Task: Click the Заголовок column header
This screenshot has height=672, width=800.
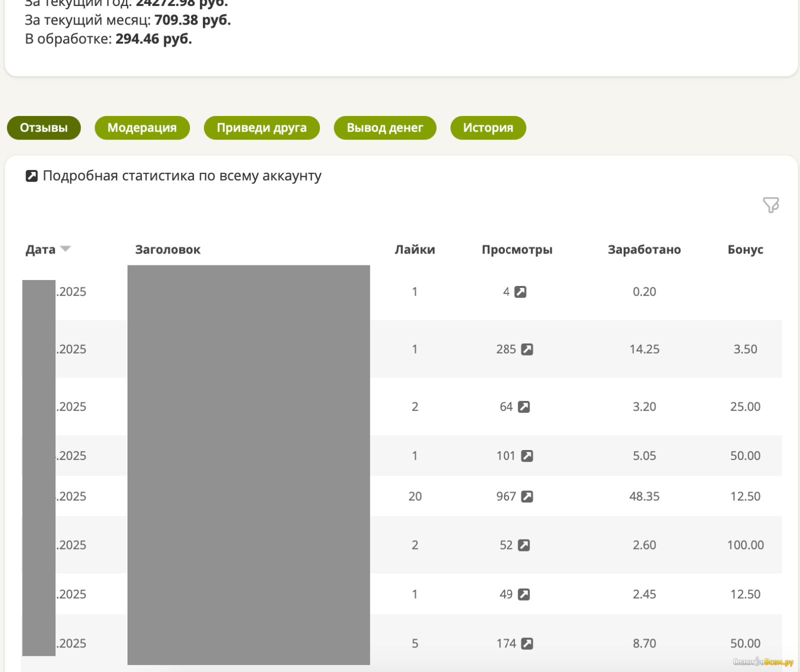Action: pyautogui.click(x=168, y=249)
